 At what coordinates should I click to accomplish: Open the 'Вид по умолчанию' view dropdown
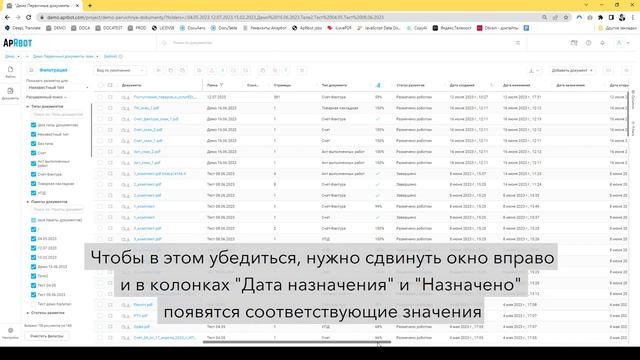click(120, 70)
